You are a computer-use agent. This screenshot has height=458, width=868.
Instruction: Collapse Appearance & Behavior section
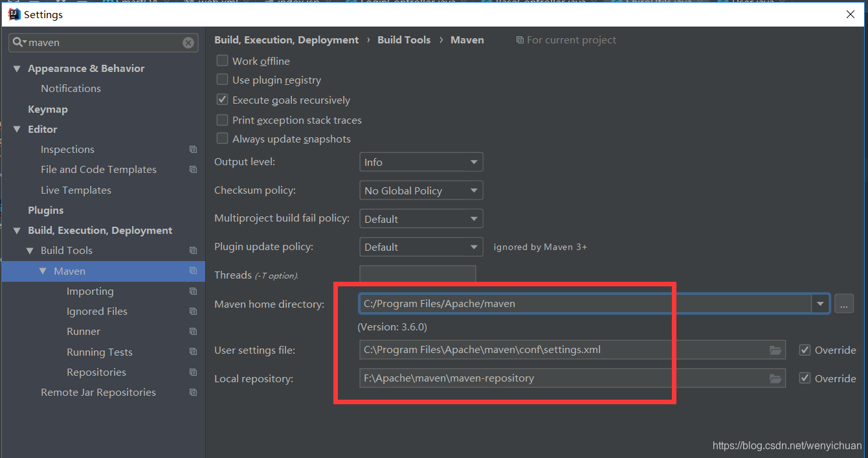17,69
